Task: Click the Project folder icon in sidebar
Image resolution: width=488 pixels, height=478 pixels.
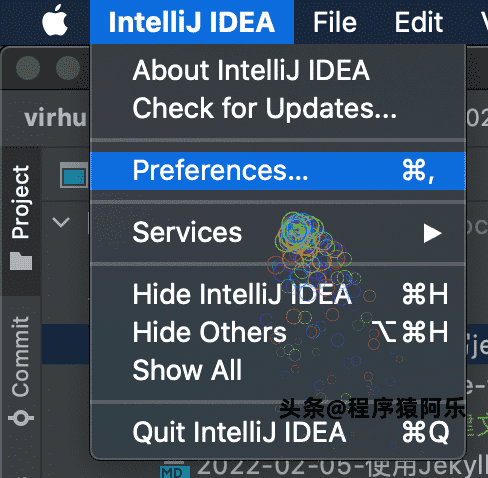Action: point(21,261)
